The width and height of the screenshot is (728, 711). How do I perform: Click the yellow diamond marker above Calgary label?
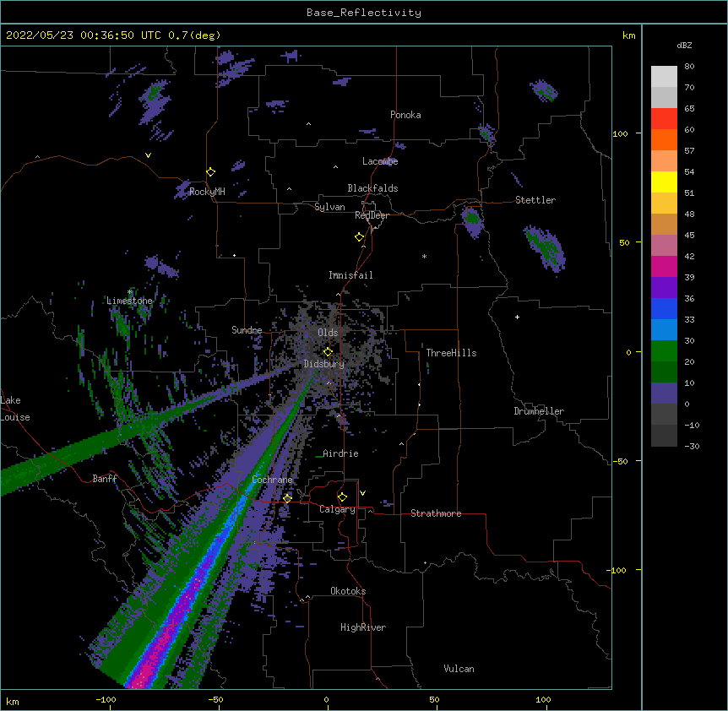click(342, 497)
